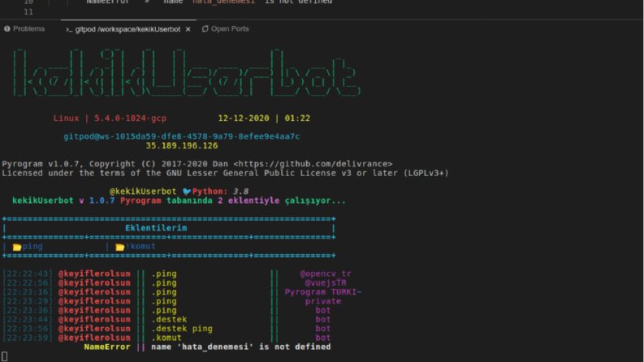This screenshot has height=362, width=644.
Task: Click the '@vuejsTR' chat name
Action: (326, 282)
